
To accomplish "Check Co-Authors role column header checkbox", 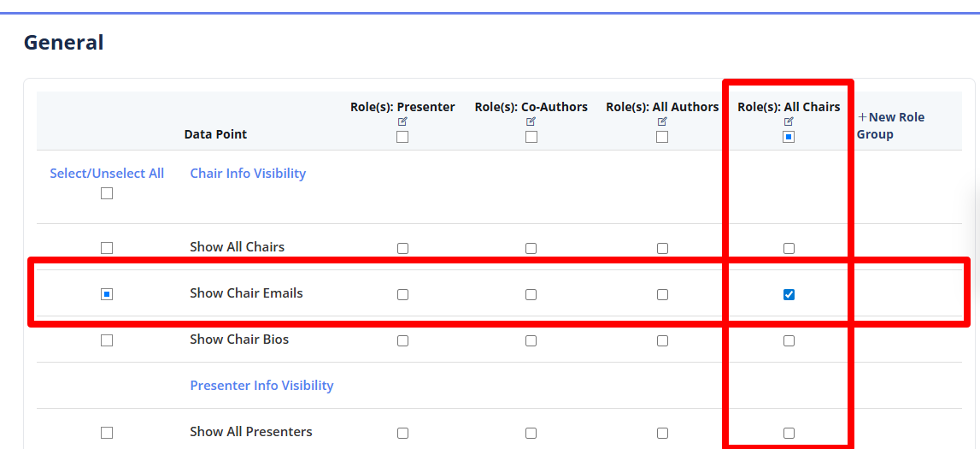I will coord(531,137).
